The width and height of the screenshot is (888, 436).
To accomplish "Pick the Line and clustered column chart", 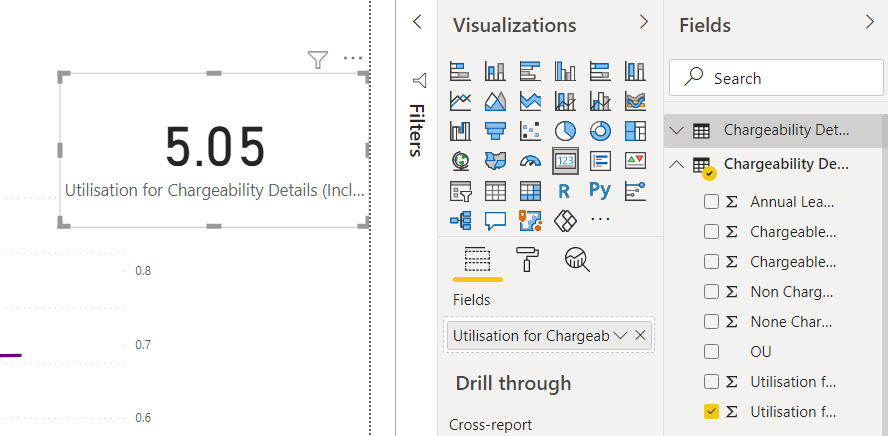I will [x=600, y=101].
